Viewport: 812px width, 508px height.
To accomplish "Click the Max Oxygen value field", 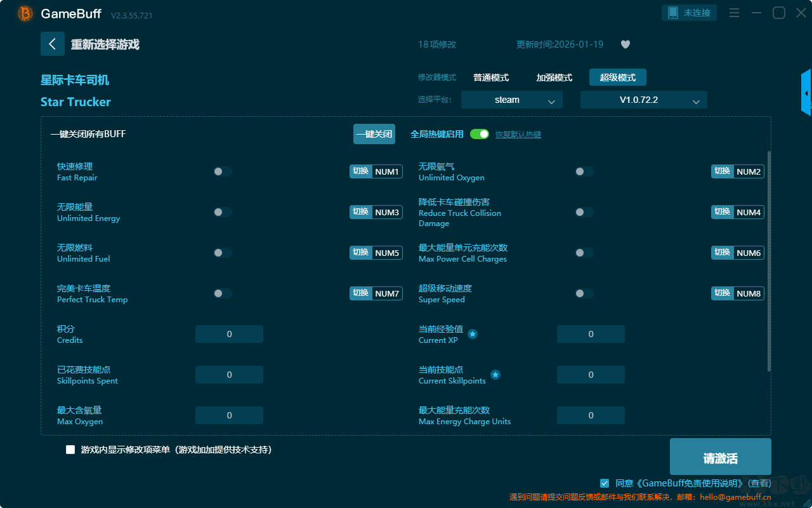I will pos(229,415).
